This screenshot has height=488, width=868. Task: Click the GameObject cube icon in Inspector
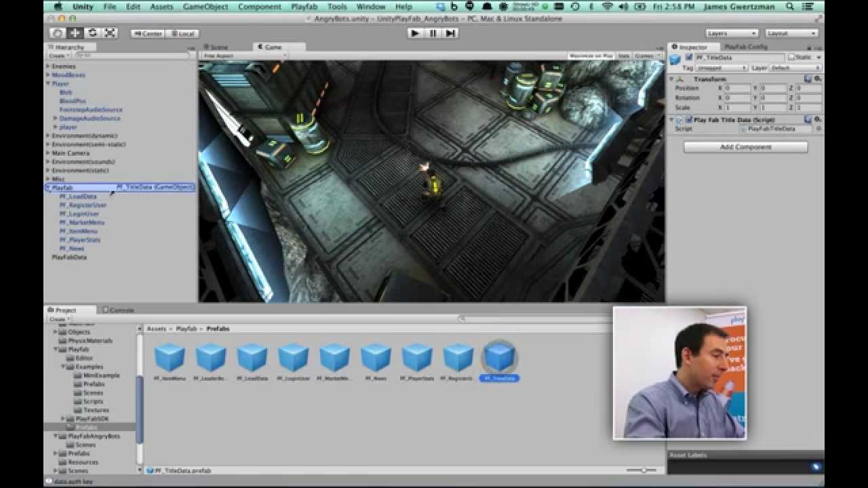[675, 60]
